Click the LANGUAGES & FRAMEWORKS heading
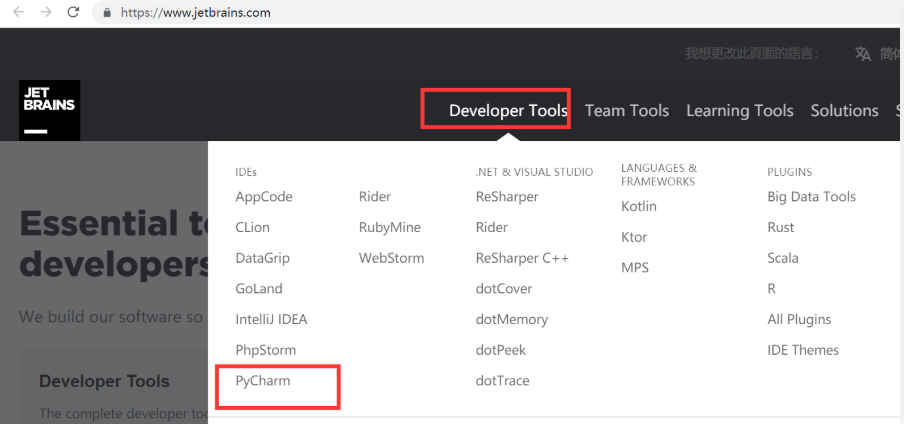 coord(659,175)
